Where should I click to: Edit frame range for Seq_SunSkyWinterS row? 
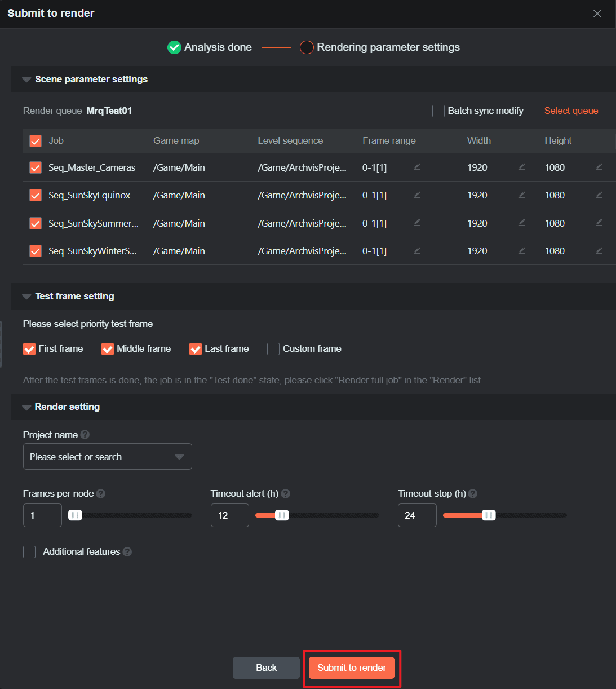pos(417,250)
